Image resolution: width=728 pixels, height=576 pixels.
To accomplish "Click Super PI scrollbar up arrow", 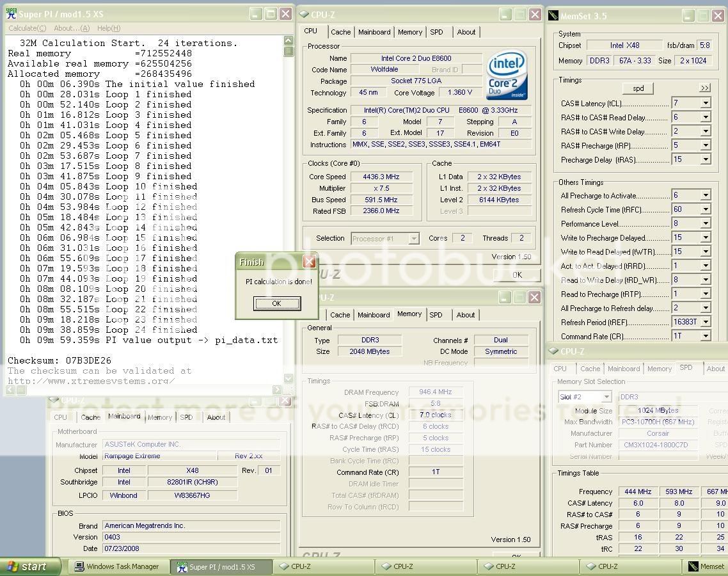I will (289, 40).
